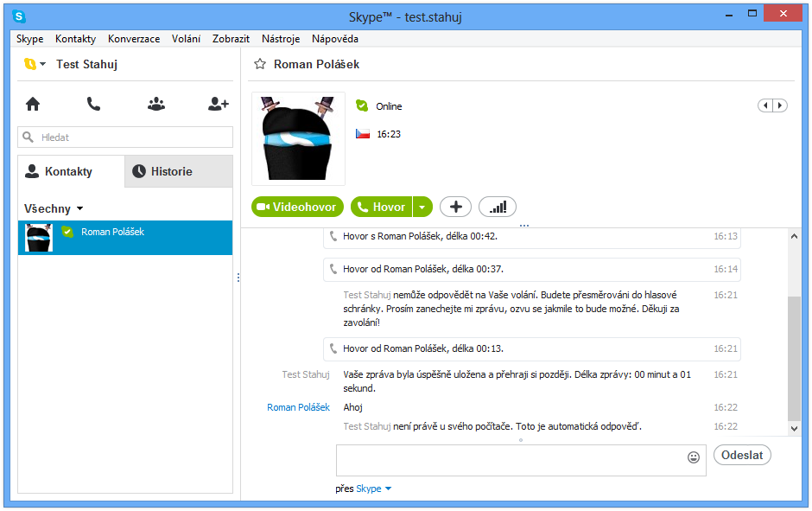The width and height of the screenshot is (812, 511).
Task: Click the 'Ahoj' message text
Action: pos(352,407)
